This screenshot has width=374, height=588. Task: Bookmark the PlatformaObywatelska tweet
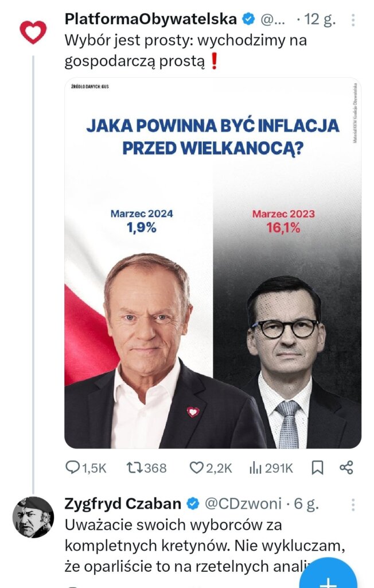[317, 468]
